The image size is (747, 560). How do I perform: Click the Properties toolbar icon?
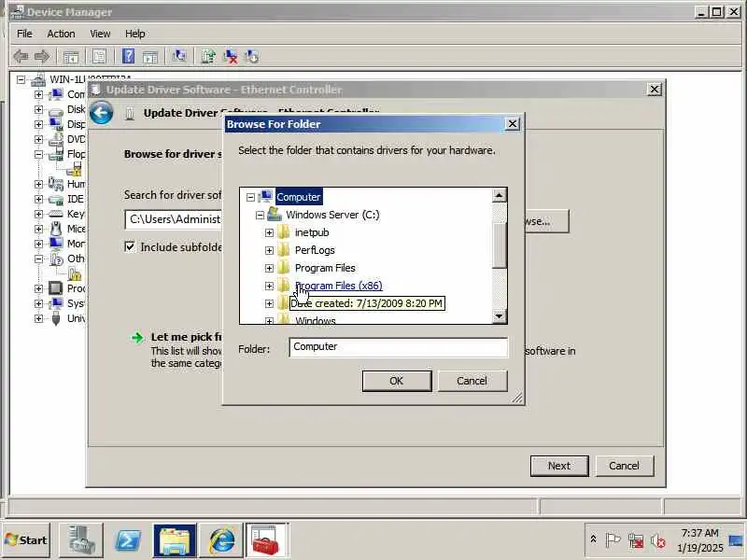click(99, 57)
